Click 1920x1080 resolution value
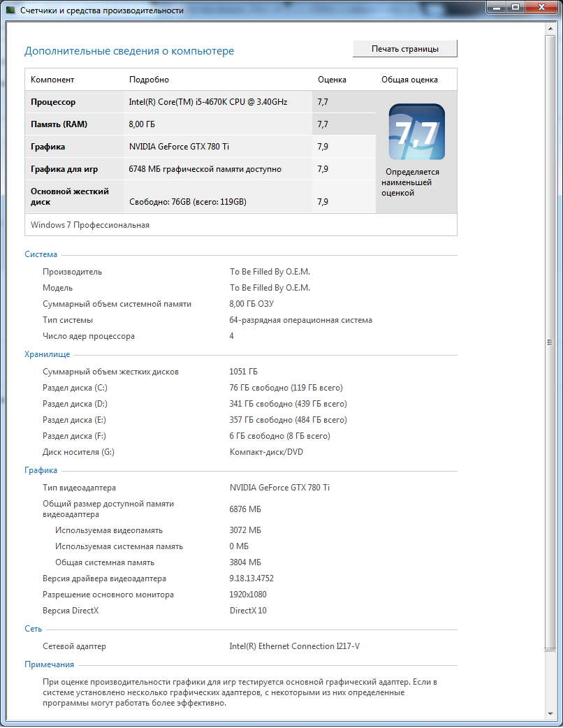 pos(248,595)
